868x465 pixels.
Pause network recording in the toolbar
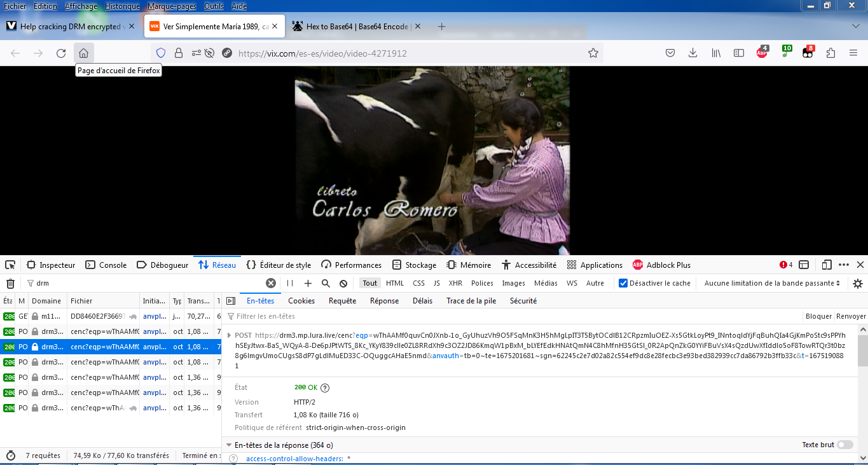pyautogui.click(x=290, y=283)
